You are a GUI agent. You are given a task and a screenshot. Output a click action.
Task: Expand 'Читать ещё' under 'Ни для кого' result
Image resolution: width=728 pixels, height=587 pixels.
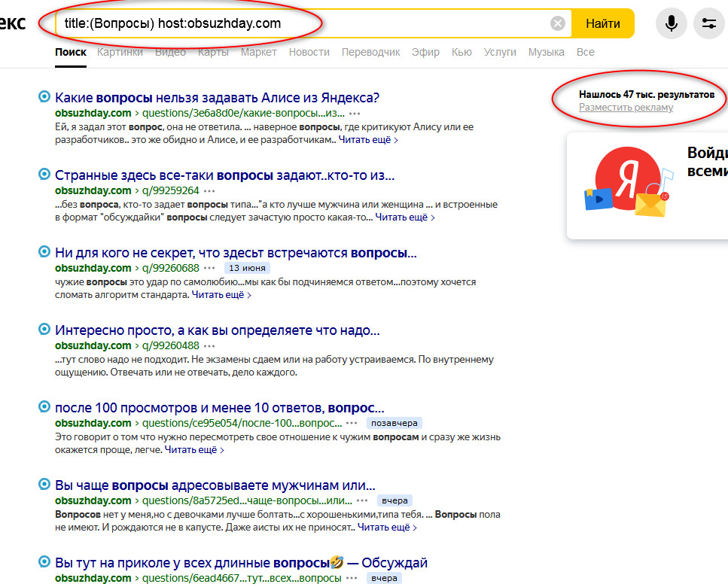[221, 295]
